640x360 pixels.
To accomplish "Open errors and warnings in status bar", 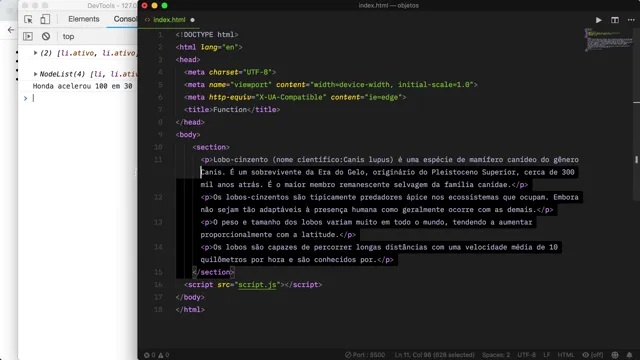I will [156, 355].
